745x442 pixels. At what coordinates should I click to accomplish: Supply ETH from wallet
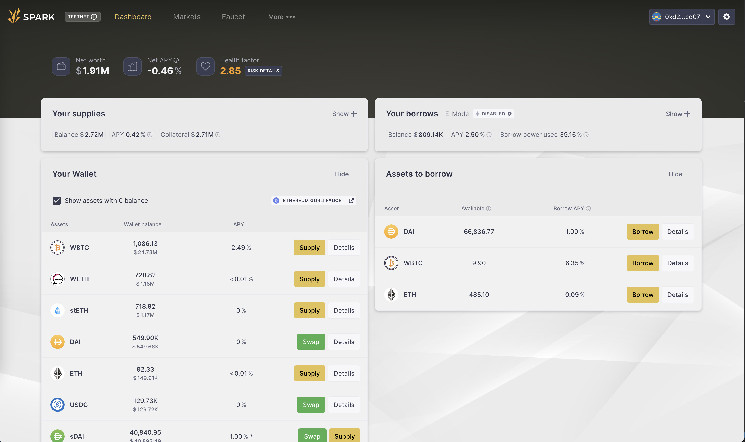(309, 373)
